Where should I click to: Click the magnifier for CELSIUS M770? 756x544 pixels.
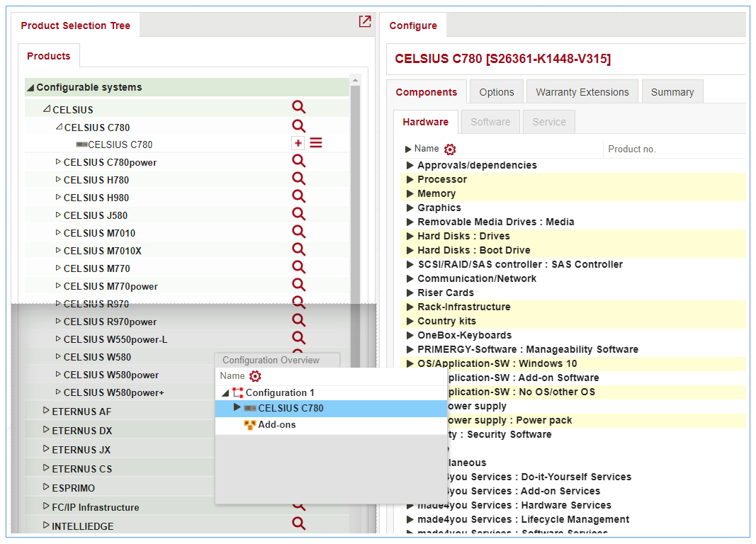point(299,267)
